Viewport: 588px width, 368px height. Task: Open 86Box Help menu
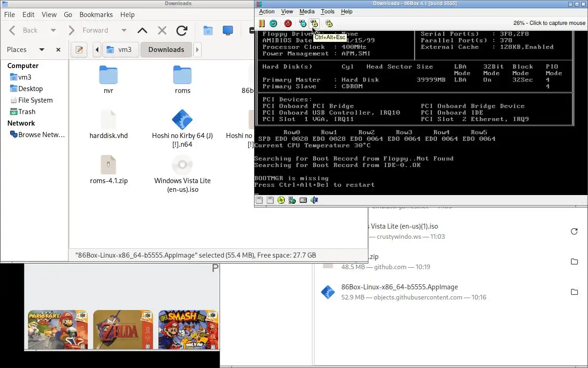coord(347,11)
